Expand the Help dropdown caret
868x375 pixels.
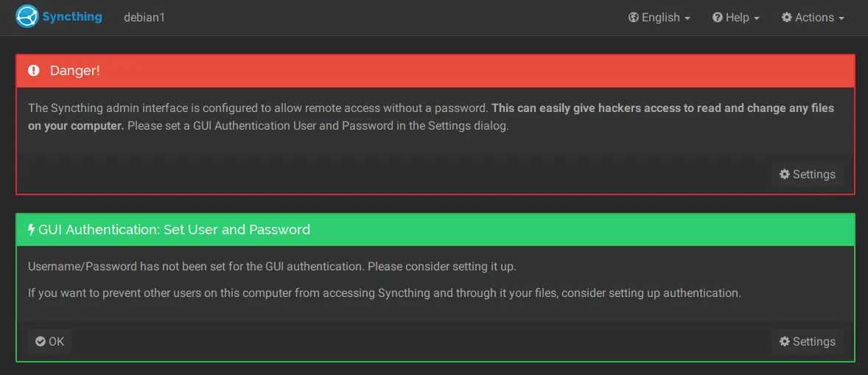(757, 18)
